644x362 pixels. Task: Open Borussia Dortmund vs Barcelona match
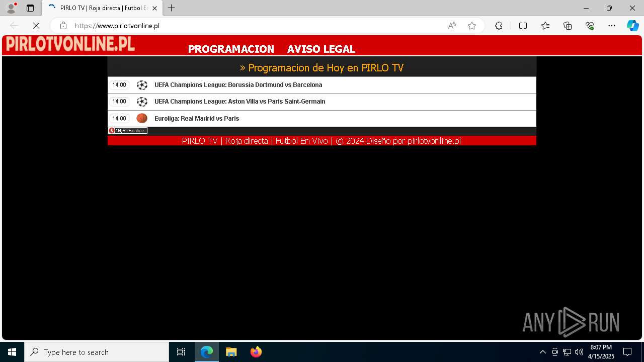[238, 85]
